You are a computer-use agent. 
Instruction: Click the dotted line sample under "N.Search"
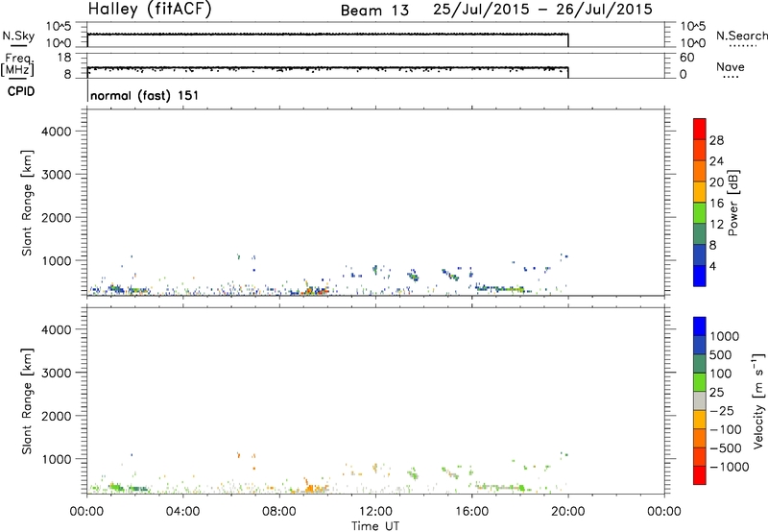coord(742,46)
